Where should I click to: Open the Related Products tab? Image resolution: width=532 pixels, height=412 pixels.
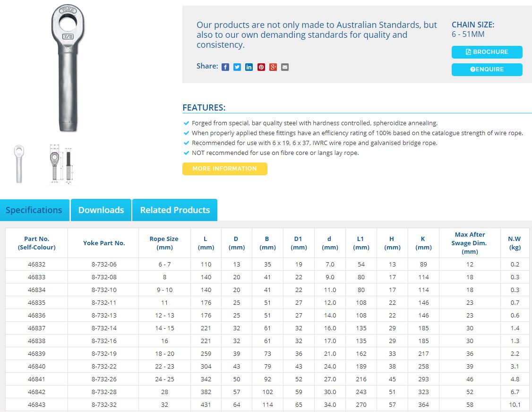(x=175, y=210)
